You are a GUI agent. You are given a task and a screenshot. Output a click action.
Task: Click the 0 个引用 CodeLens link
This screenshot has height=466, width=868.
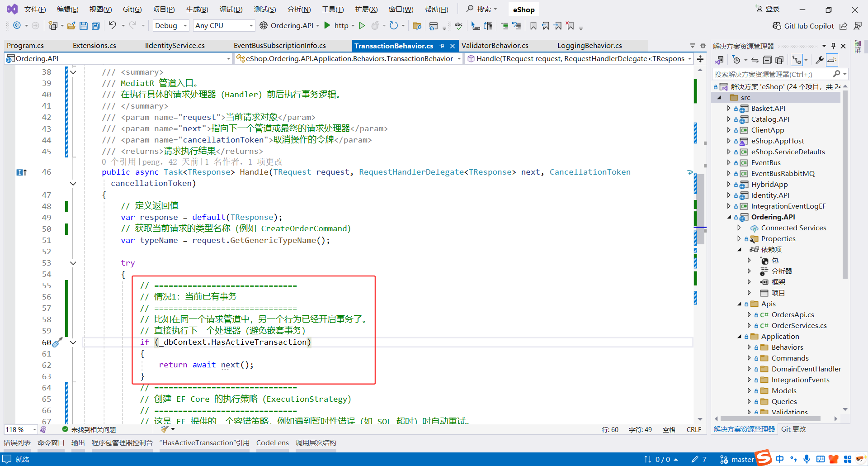(x=118, y=162)
